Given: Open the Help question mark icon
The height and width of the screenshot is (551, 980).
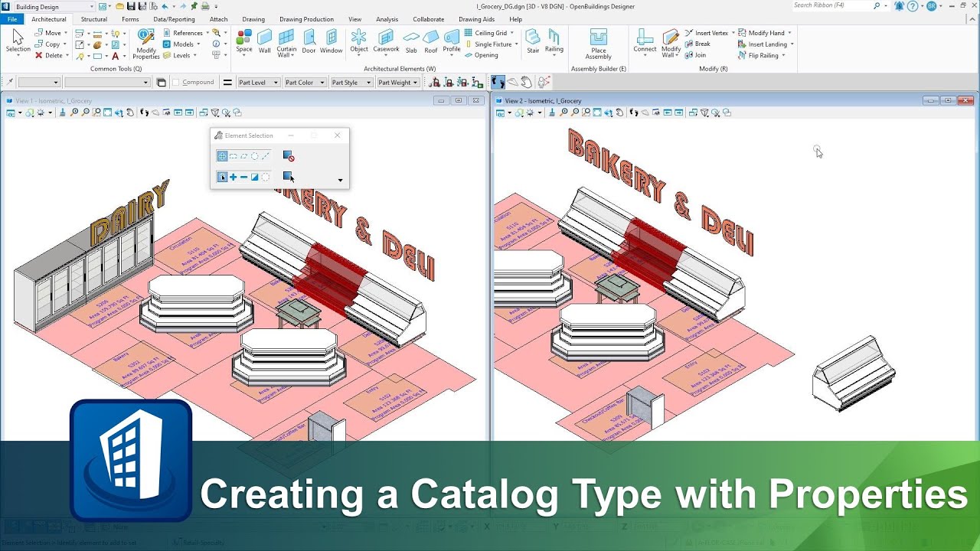Looking at the screenshot, I should coord(913,6).
